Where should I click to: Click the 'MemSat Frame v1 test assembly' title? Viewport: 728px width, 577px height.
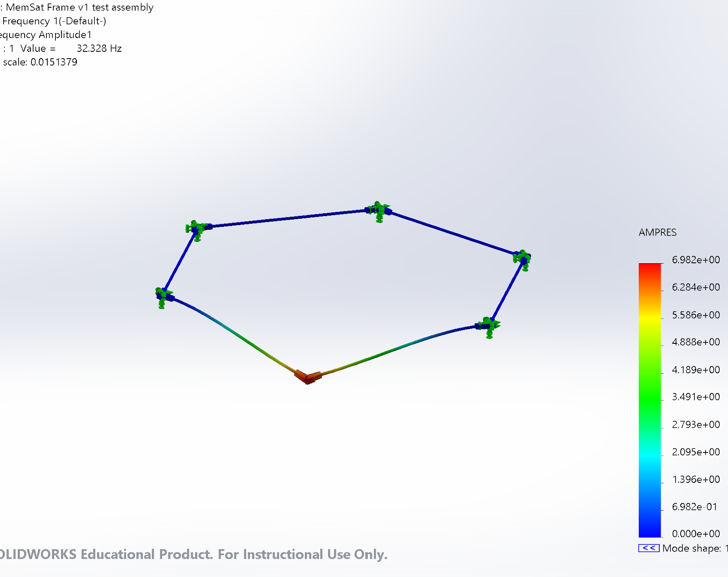pyautogui.click(x=80, y=7)
